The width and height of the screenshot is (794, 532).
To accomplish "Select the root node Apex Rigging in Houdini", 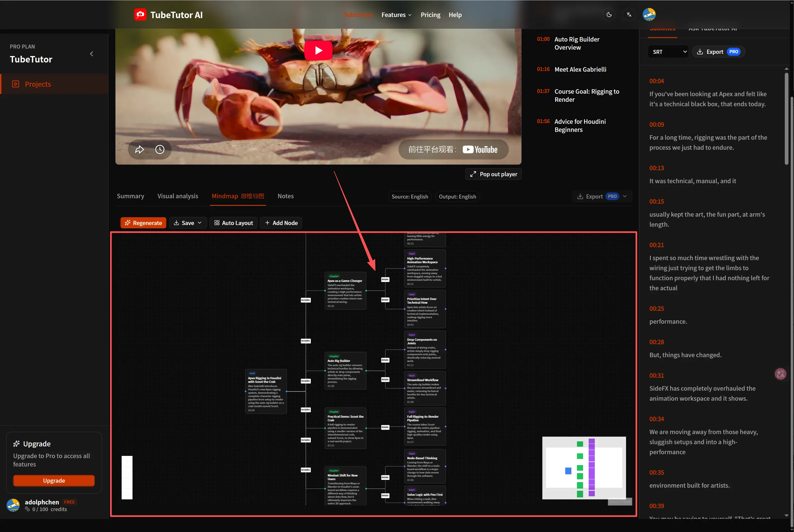I will [x=266, y=391].
